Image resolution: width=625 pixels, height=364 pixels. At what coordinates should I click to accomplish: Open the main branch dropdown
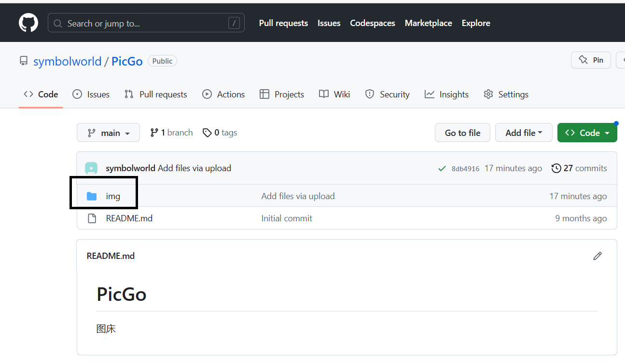[x=108, y=133]
